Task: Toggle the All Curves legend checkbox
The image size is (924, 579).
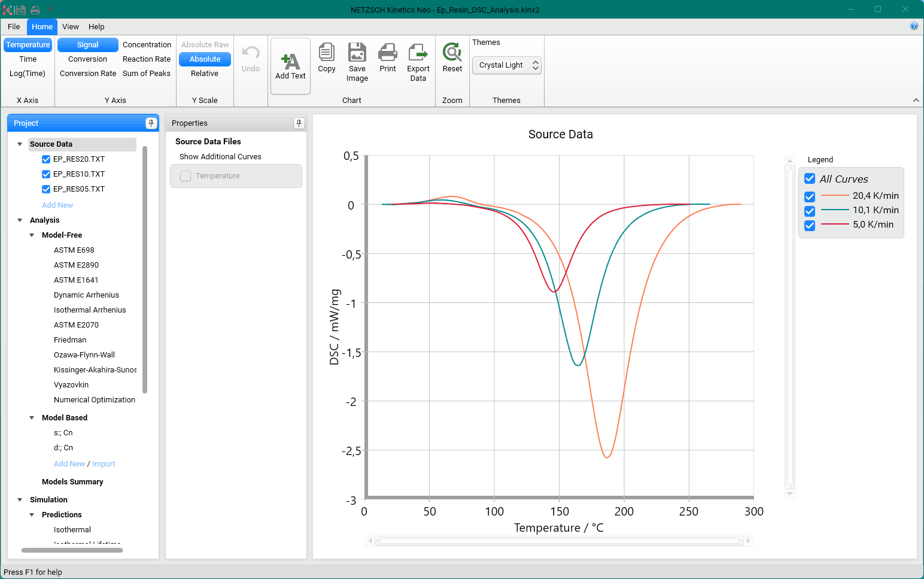Action: click(810, 179)
